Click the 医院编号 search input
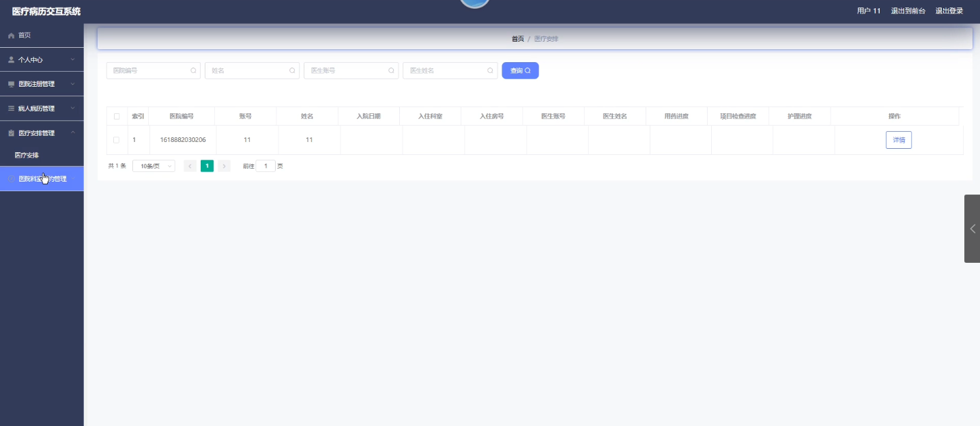The image size is (980, 426). click(154, 70)
